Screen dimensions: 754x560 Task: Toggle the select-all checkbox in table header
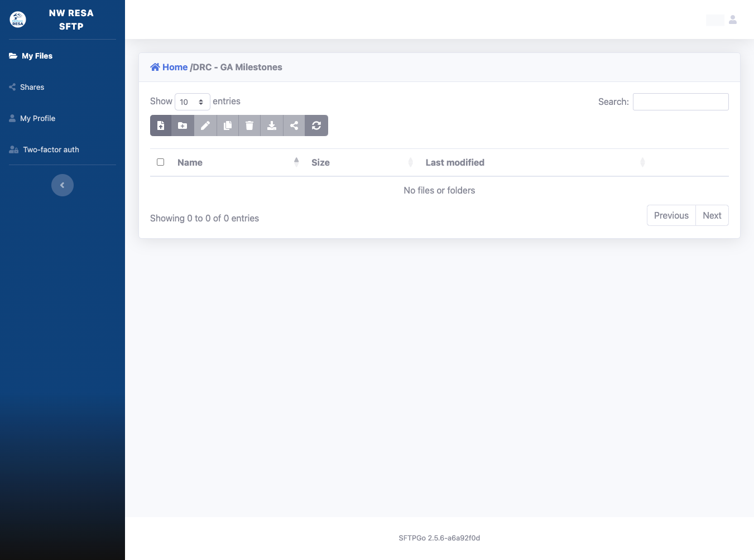click(161, 162)
